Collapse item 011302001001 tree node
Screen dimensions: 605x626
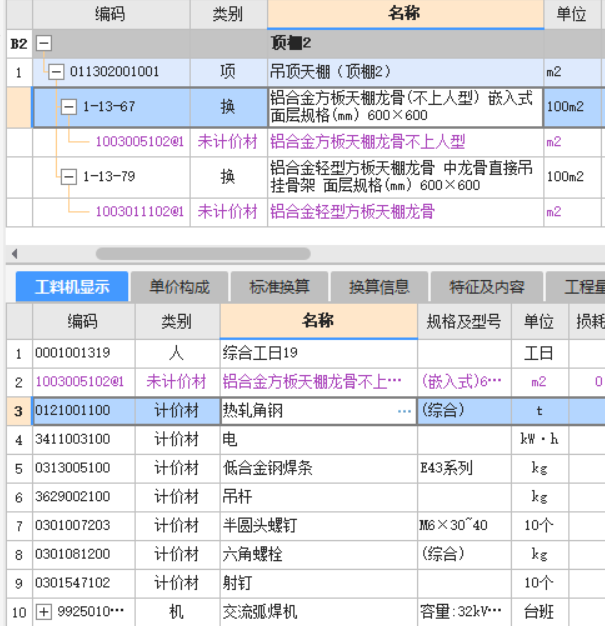click(56, 72)
